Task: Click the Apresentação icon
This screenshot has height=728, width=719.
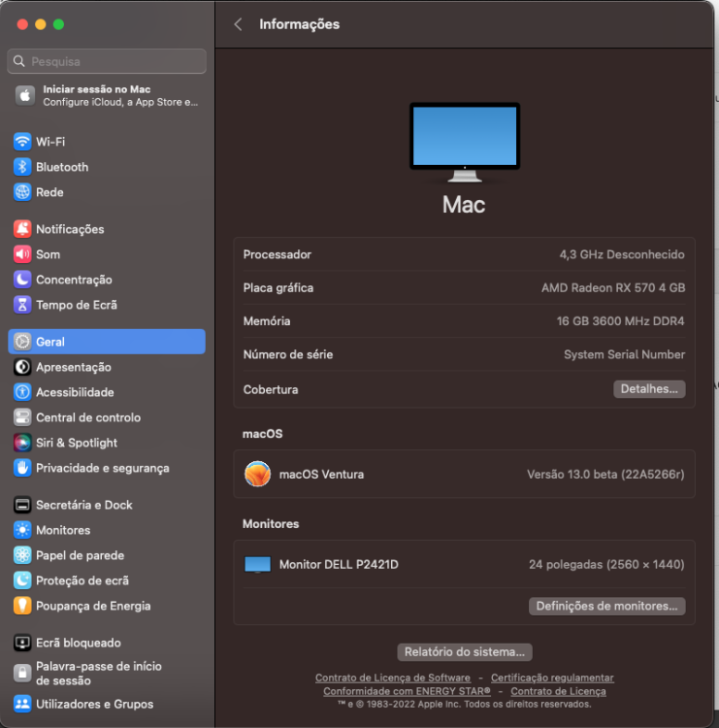Action: click(22, 367)
